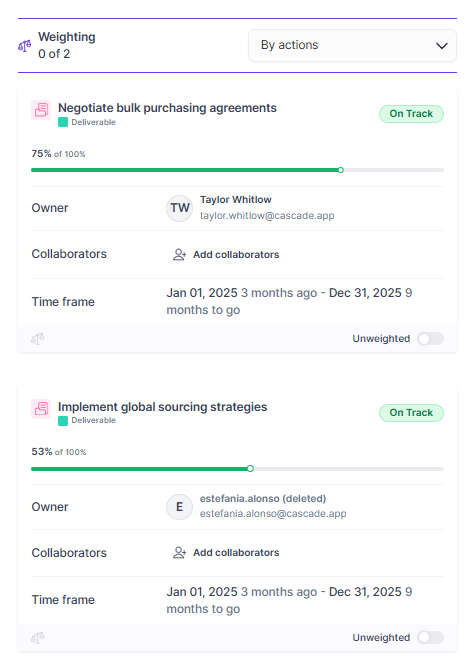
Task: Click the E avatar of estefania.alonso
Action: tap(180, 507)
